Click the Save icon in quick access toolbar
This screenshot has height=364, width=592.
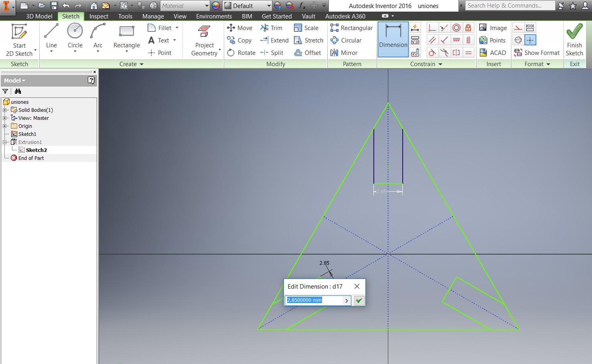(x=54, y=6)
